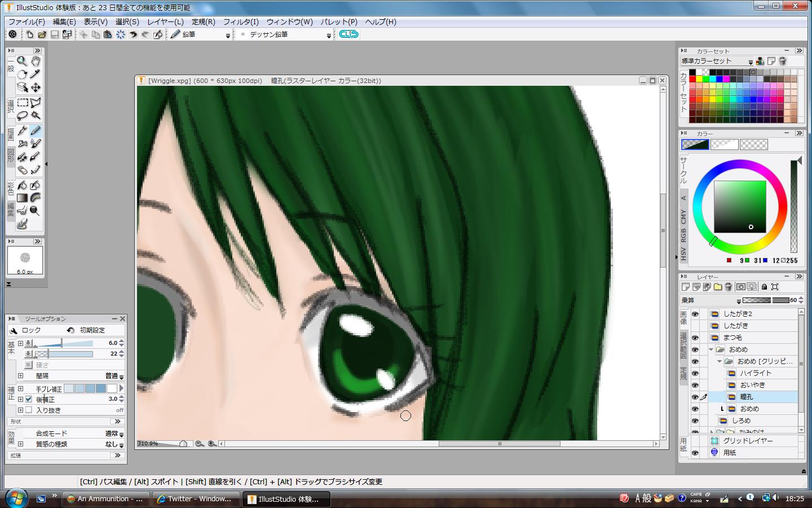Image resolution: width=812 pixels, height=508 pixels.
Task: Open the 質感の種類 なし dropdown
Action: point(114,444)
